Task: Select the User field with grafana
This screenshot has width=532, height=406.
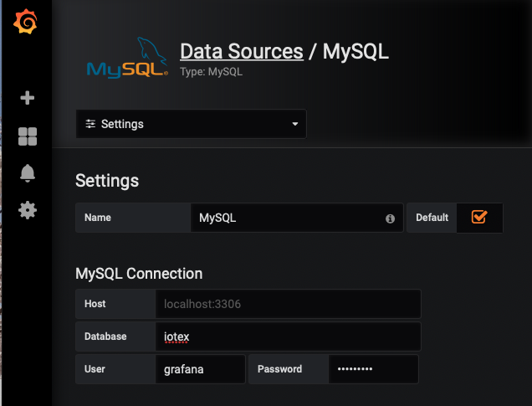Action: (201, 369)
